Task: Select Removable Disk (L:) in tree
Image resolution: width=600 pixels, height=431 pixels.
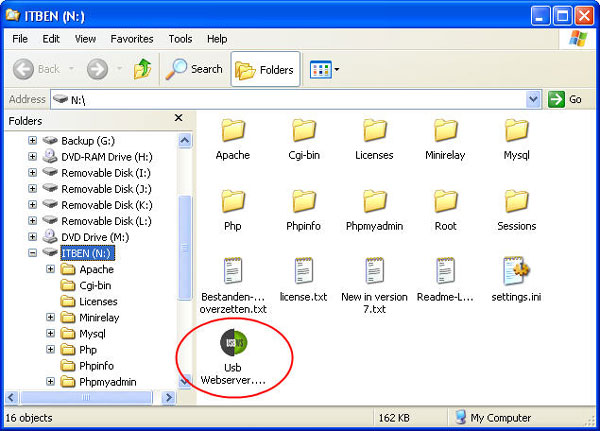Action: pos(106,221)
